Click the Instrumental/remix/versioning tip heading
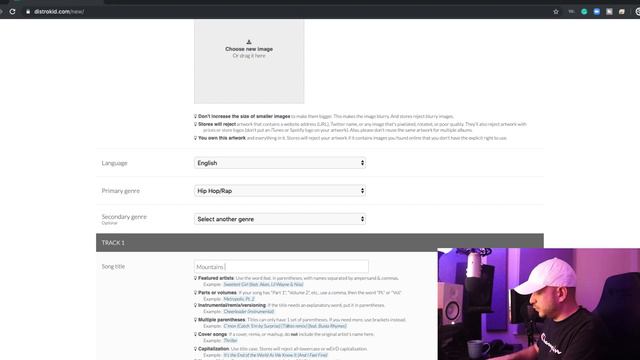Image resolution: width=640 pixels, height=360 pixels. (232, 305)
